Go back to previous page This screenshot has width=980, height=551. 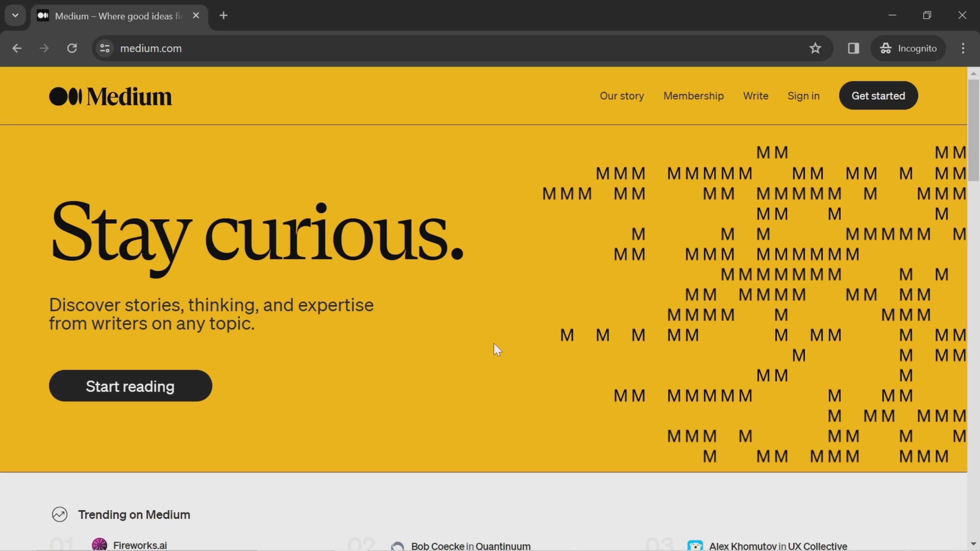[17, 48]
